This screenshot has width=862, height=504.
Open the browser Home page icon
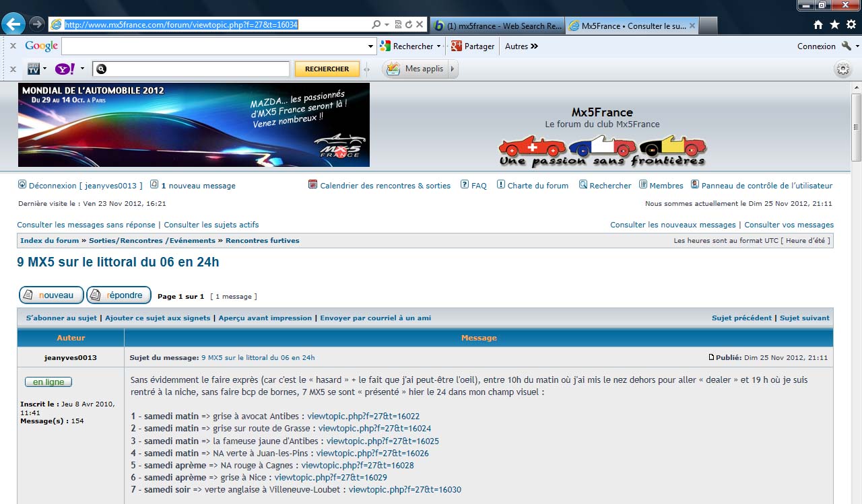coord(818,25)
